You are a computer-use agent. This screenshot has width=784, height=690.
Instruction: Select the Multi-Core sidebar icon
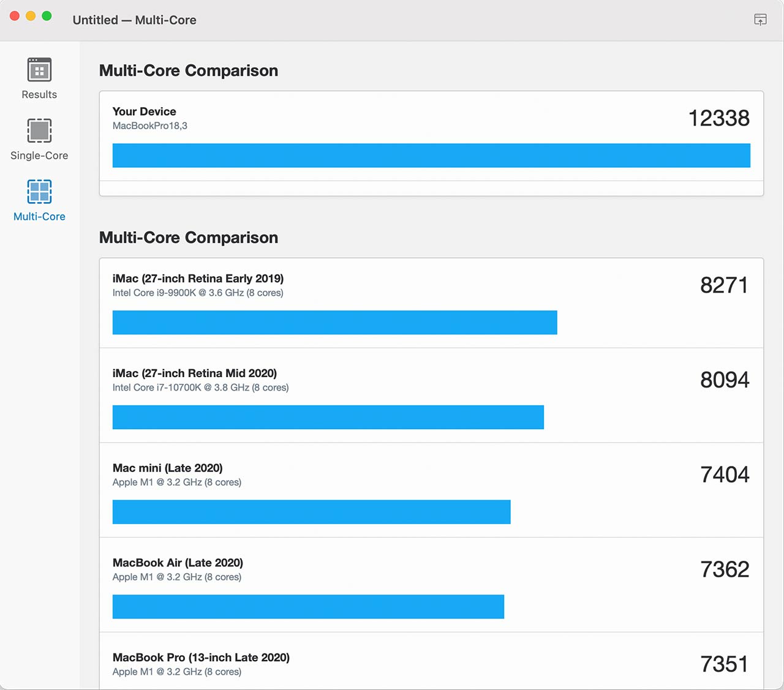click(x=39, y=192)
